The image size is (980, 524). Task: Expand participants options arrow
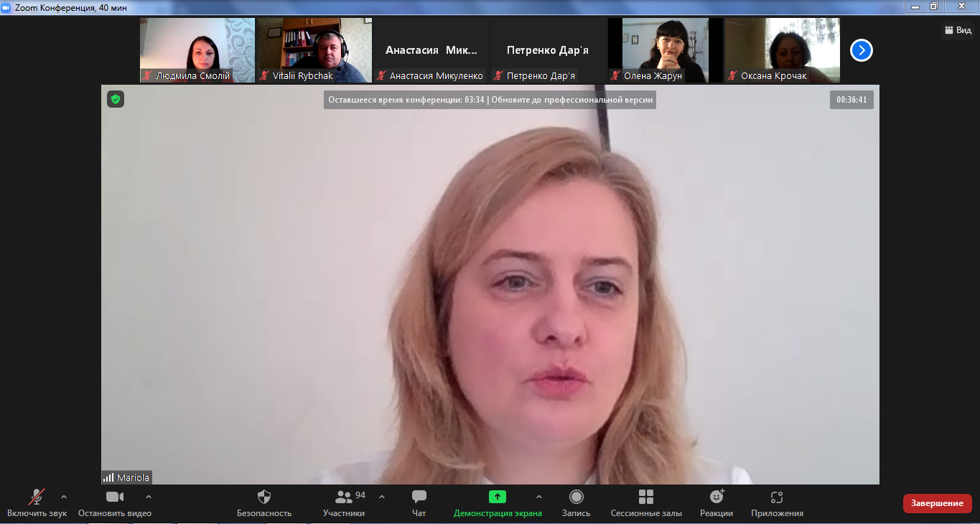tap(381, 497)
